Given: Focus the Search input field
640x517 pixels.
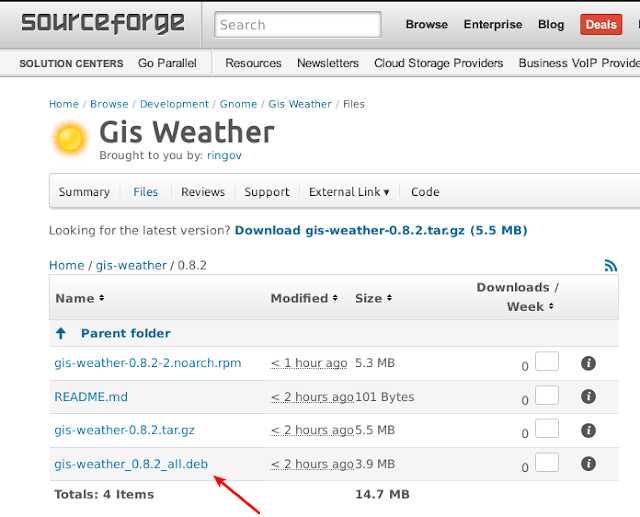Looking at the screenshot, I should click(x=298, y=25).
